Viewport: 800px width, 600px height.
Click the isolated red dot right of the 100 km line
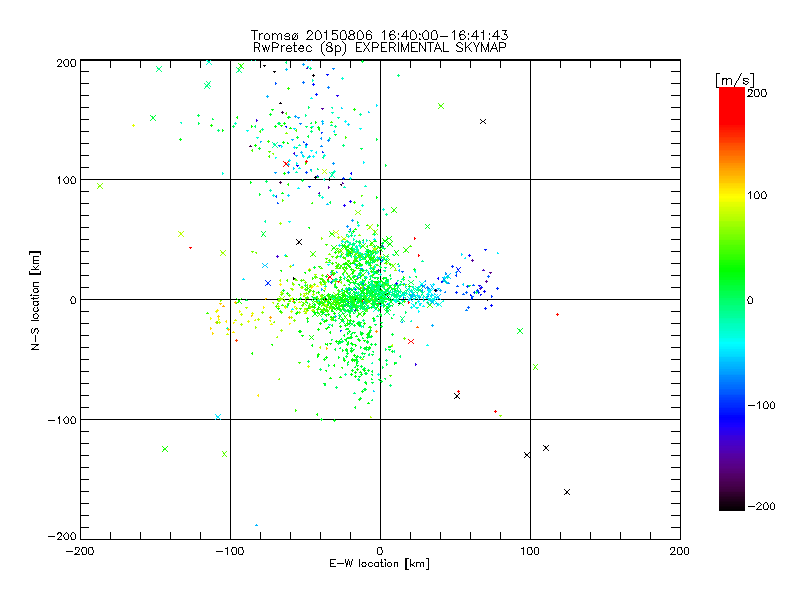[x=557, y=315]
